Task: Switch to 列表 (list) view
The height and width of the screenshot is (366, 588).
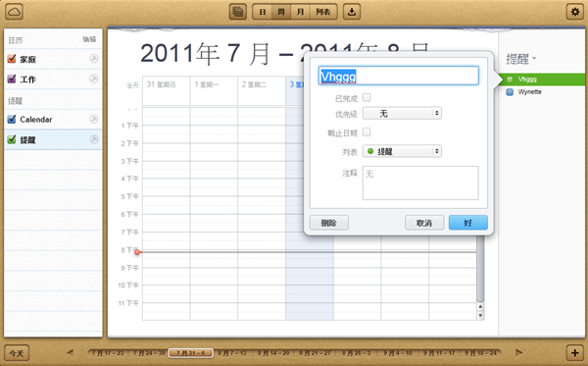Action: pyautogui.click(x=323, y=12)
